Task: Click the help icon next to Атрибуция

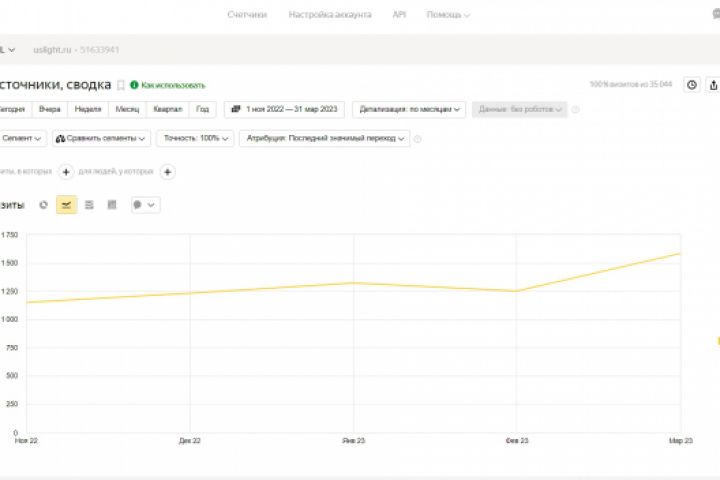Action: 417,139
